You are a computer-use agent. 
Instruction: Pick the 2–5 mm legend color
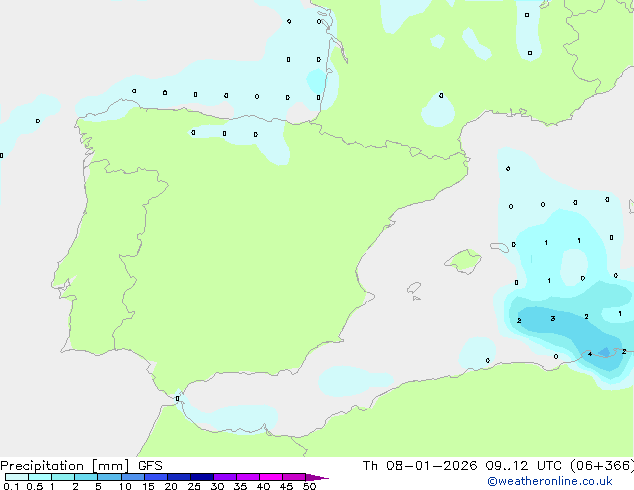point(86,477)
